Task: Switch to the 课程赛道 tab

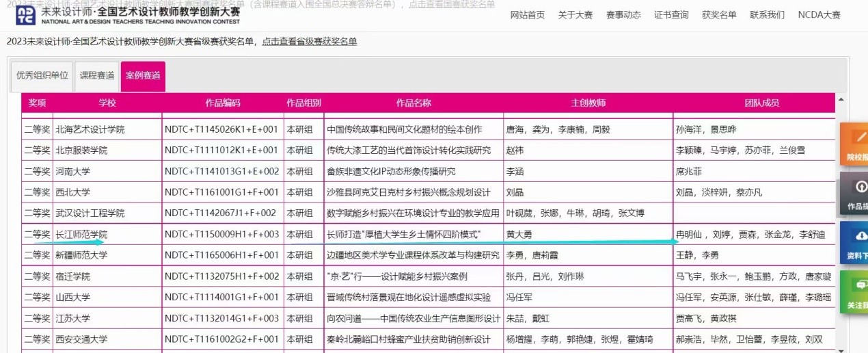Action: coord(97,76)
